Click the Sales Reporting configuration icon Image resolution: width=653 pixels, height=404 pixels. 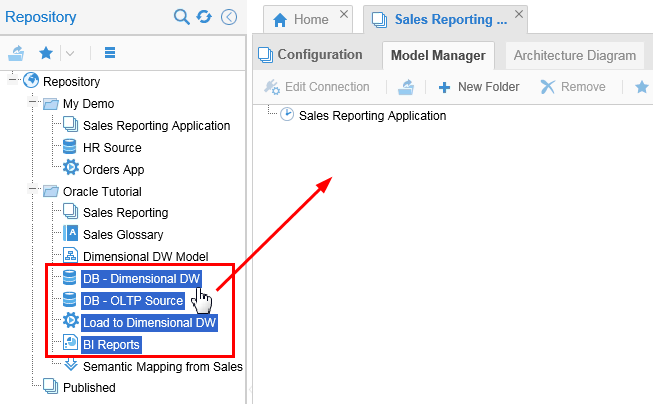point(70,211)
